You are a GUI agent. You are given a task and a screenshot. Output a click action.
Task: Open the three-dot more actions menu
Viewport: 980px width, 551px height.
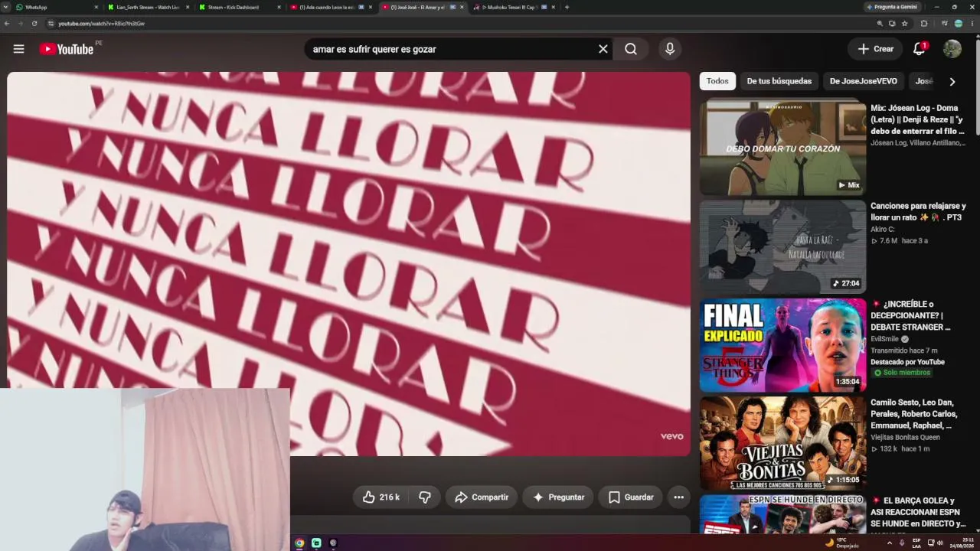pos(678,497)
